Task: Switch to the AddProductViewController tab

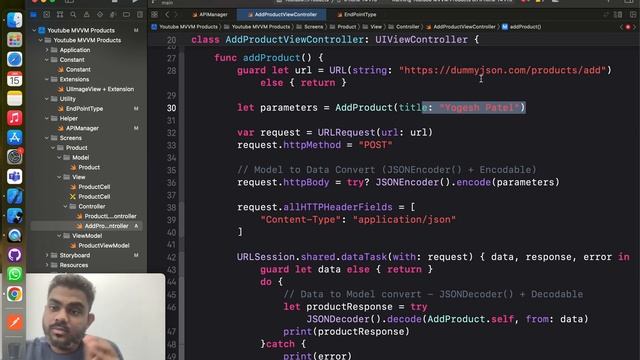Action: click(x=282, y=15)
